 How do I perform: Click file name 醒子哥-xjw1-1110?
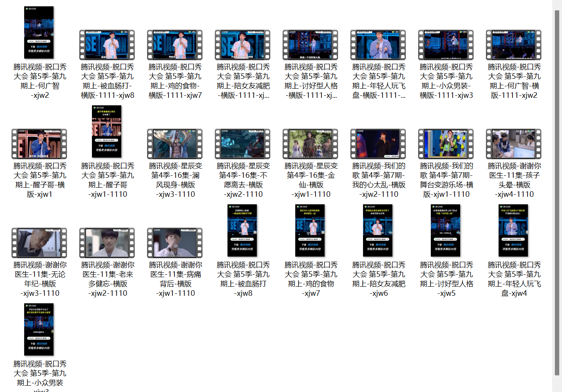click(x=107, y=180)
